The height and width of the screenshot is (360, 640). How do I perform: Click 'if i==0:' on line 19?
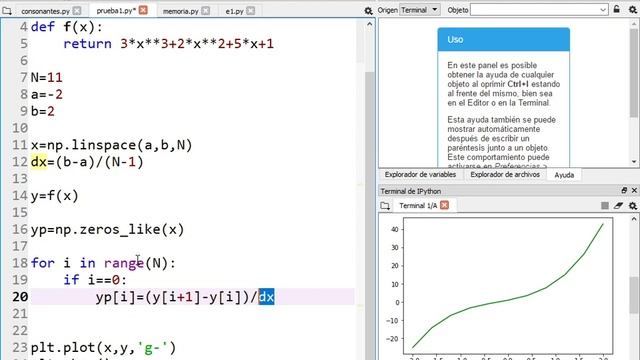tap(95, 280)
